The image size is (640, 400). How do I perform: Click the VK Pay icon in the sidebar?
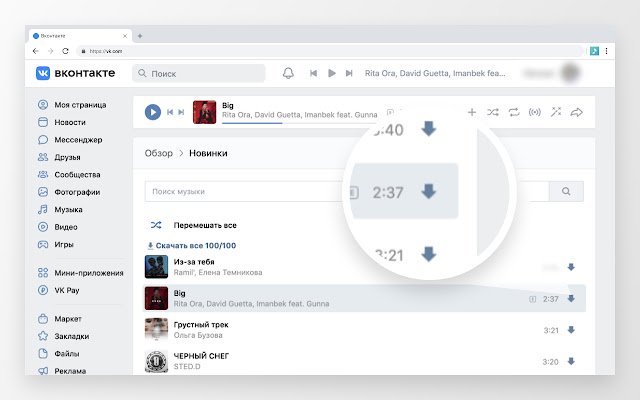[42, 290]
